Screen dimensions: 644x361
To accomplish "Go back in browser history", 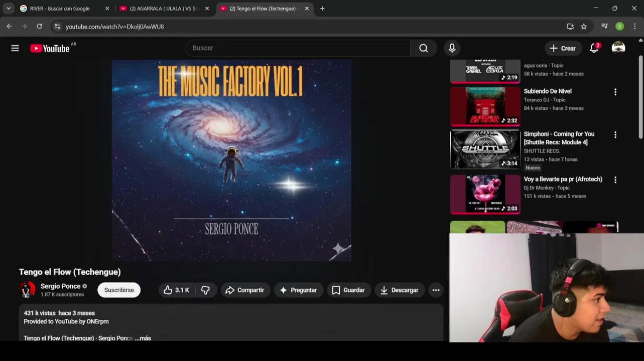I will 9,27.
